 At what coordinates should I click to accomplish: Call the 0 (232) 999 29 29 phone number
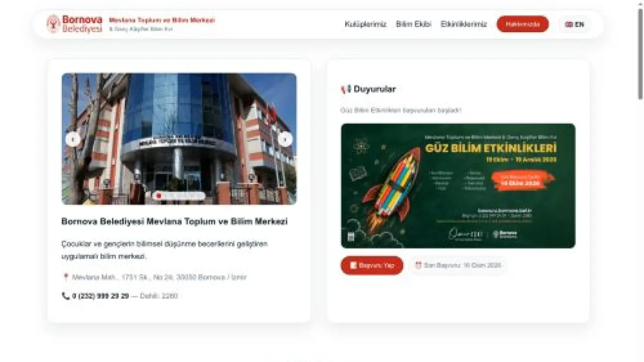click(101, 296)
